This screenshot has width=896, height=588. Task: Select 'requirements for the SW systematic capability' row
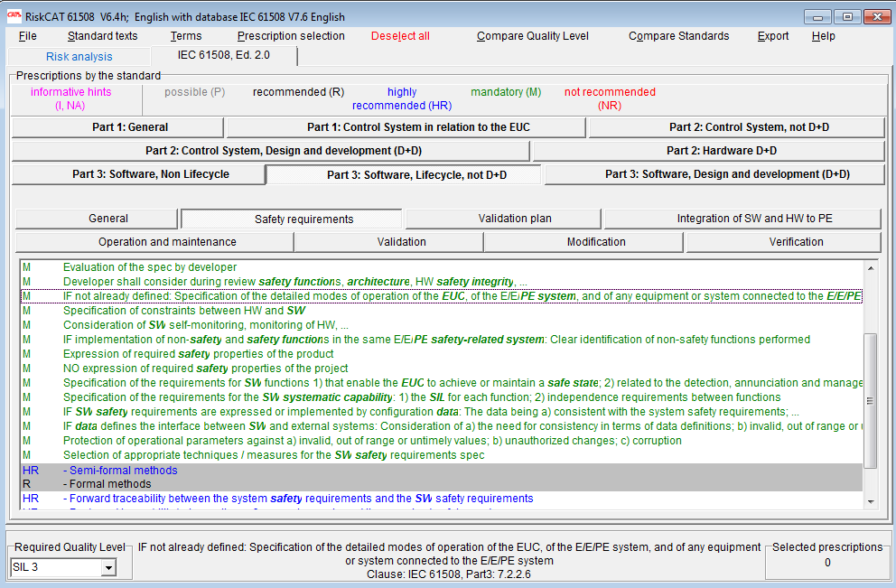tap(441, 397)
